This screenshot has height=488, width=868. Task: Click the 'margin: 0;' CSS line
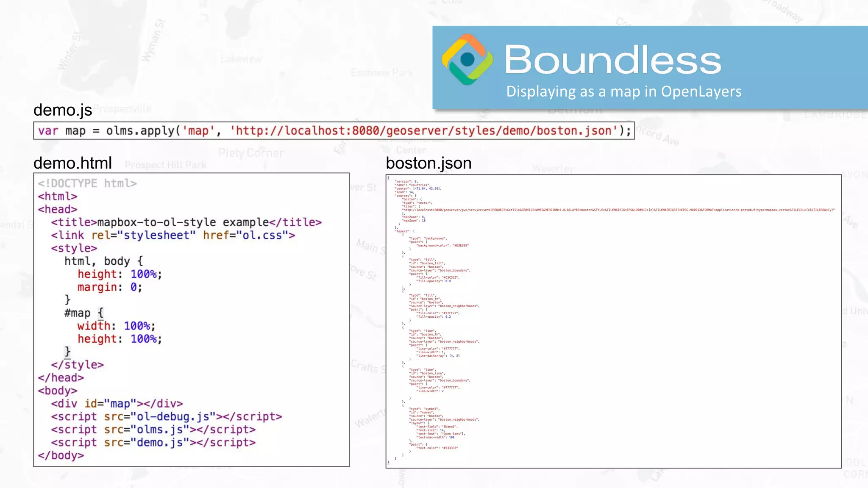point(109,287)
